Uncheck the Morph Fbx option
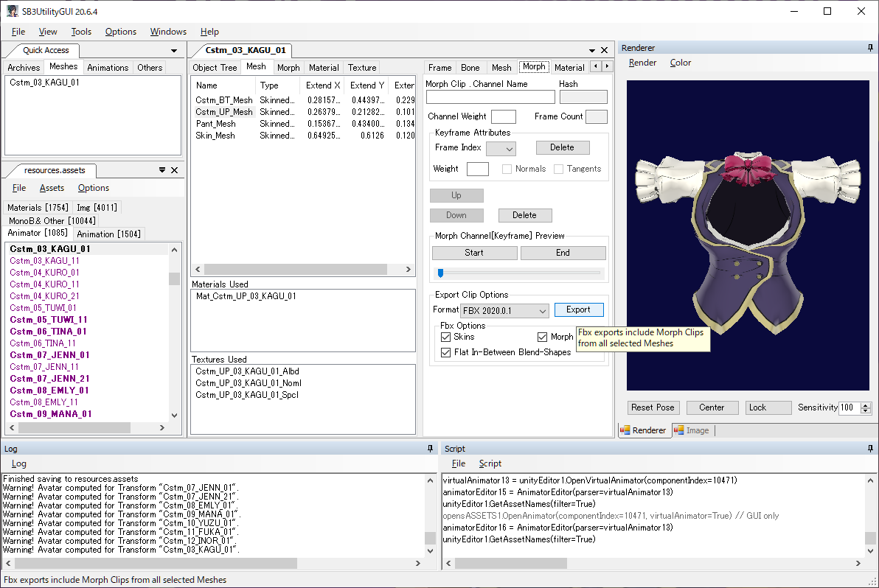This screenshot has height=588, width=879. click(x=542, y=337)
